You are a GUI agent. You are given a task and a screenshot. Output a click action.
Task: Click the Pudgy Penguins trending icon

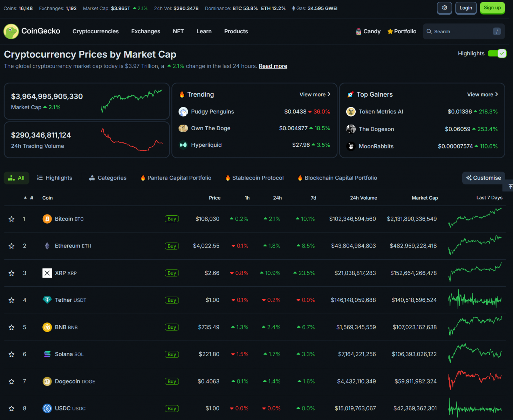point(183,112)
